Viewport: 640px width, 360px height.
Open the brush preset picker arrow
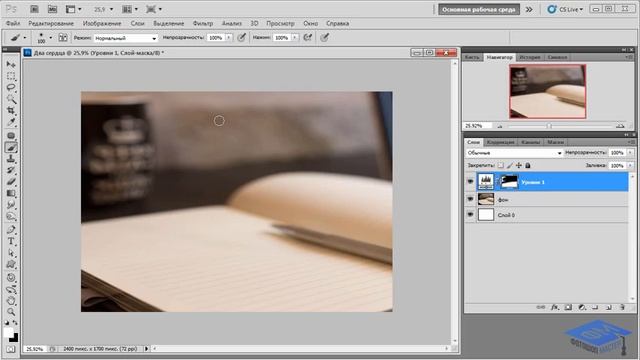(51, 38)
